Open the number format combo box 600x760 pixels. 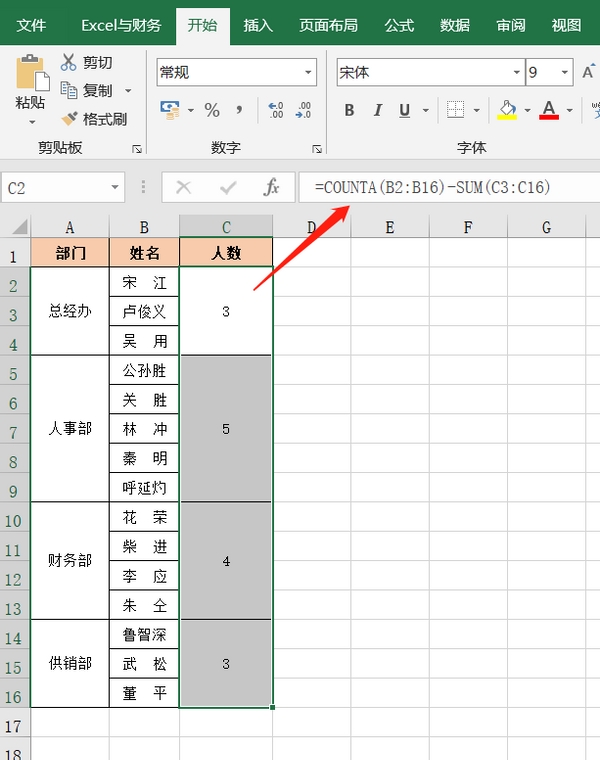[237, 72]
